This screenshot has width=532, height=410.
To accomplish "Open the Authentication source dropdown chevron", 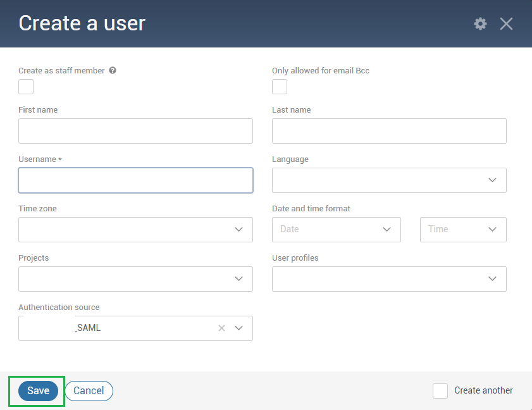I will click(238, 328).
